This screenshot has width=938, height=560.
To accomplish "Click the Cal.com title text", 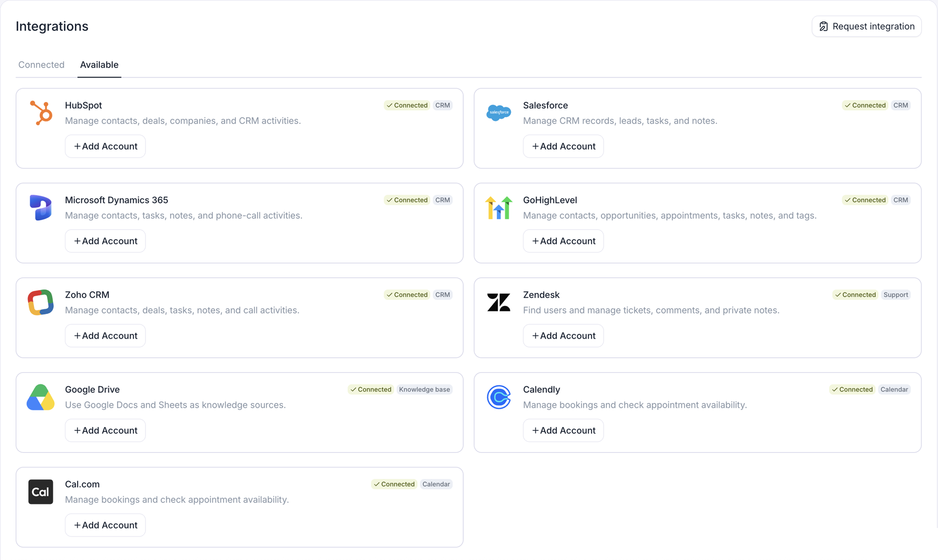I will (x=82, y=484).
